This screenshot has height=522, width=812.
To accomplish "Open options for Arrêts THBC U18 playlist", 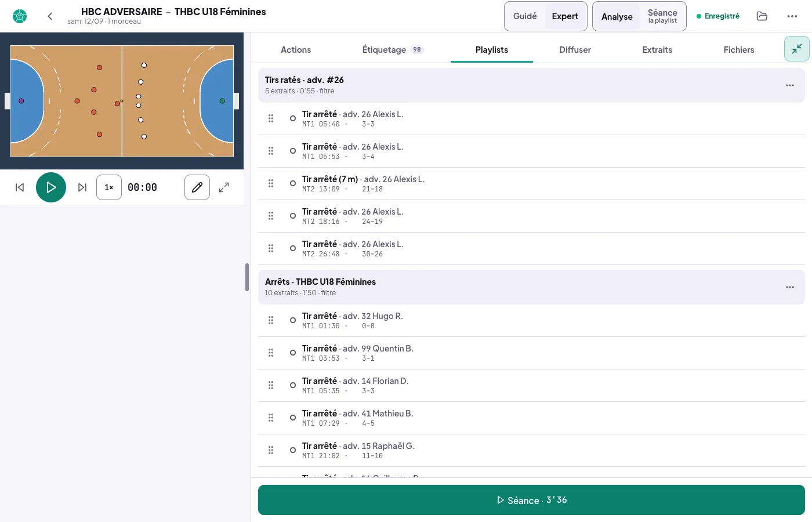I will click(x=790, y=287).
